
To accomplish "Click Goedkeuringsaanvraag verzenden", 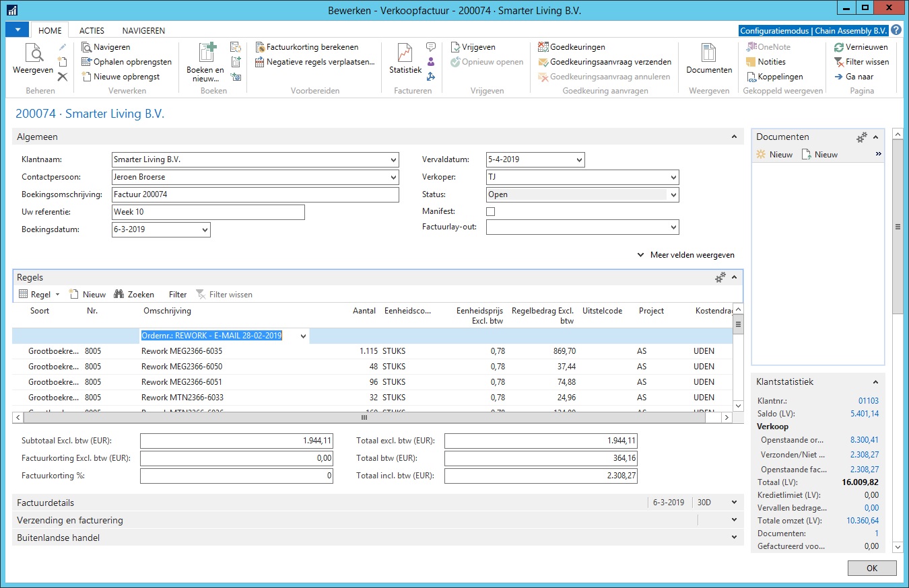I will tap(605, 62).
